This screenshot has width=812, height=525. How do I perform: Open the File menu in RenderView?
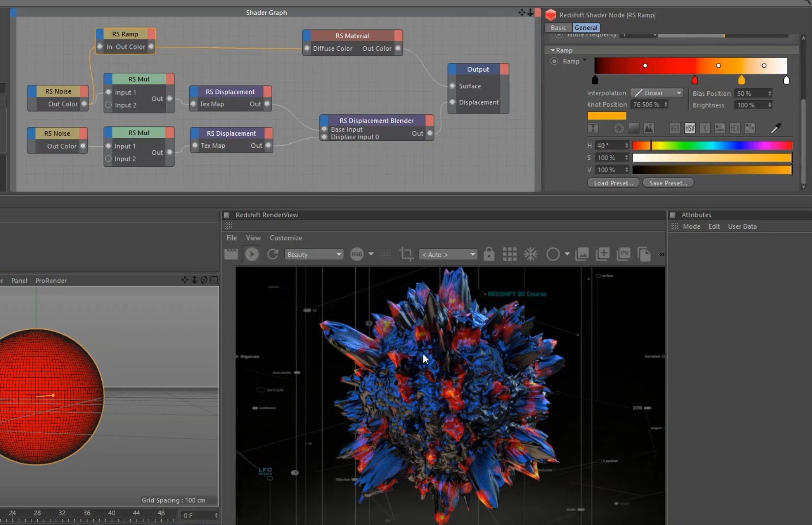point(232,238)
